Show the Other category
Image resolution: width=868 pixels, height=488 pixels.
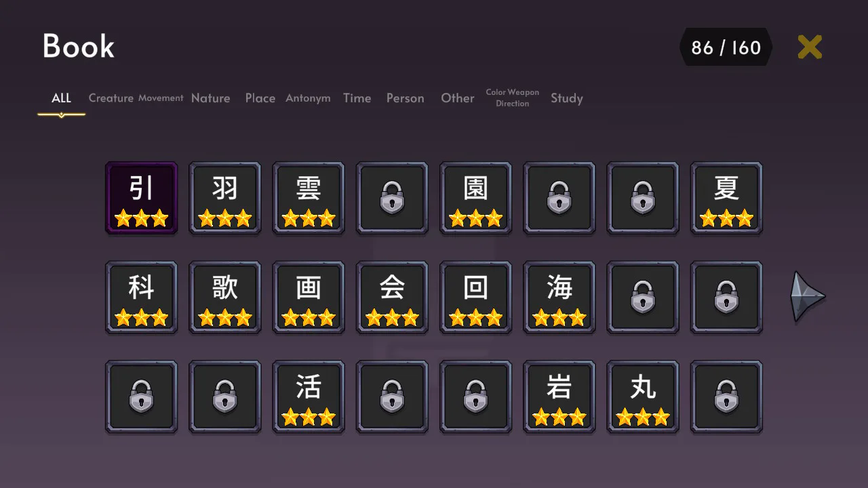tap(458, 98)
